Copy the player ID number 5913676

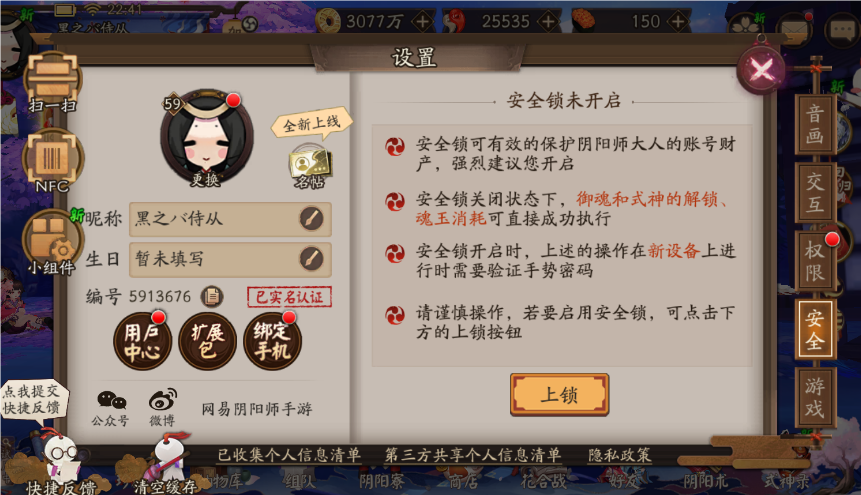(212, 297)
